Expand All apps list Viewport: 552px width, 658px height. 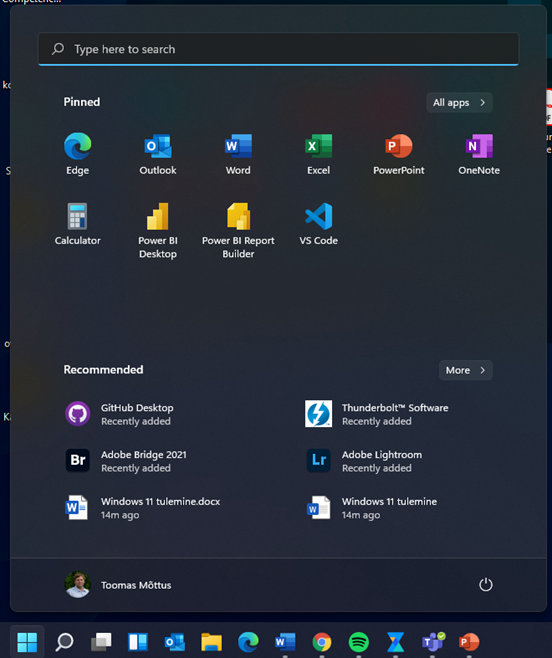pos(459,102)
